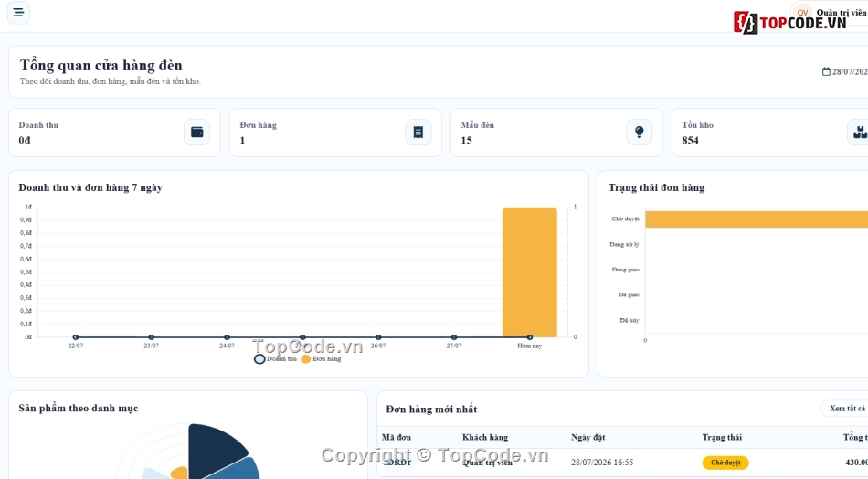Viewport: 868px width, 479px height.
Task: Click the Sản phẩm theo danh mục title
Action: pyautogui.click(x=78, y=408)
